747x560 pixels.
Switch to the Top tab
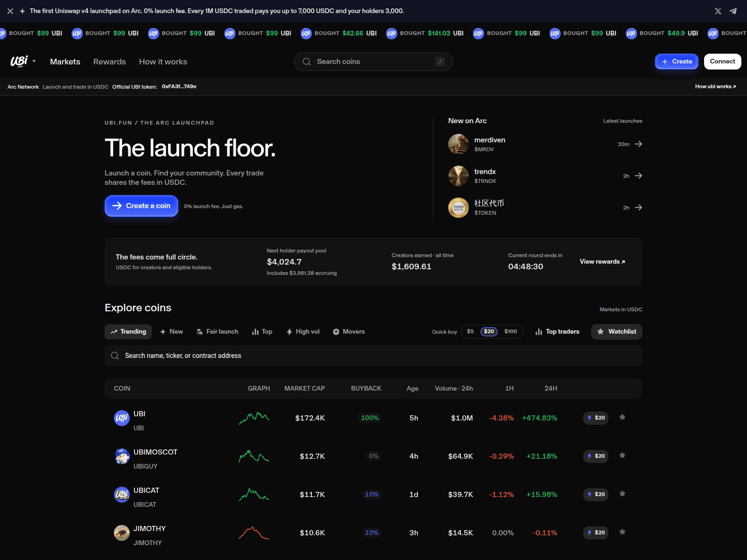point(262,332)
